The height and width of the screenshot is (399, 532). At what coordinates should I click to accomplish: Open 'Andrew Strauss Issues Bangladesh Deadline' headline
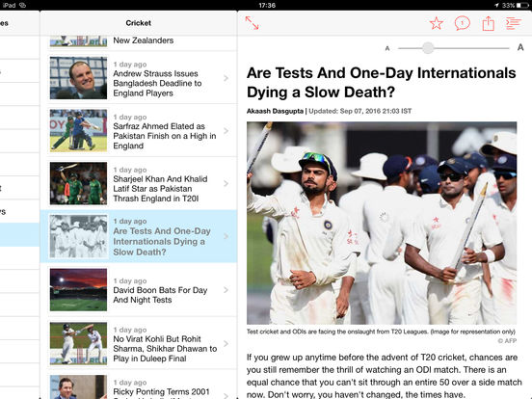pos(157,84)
